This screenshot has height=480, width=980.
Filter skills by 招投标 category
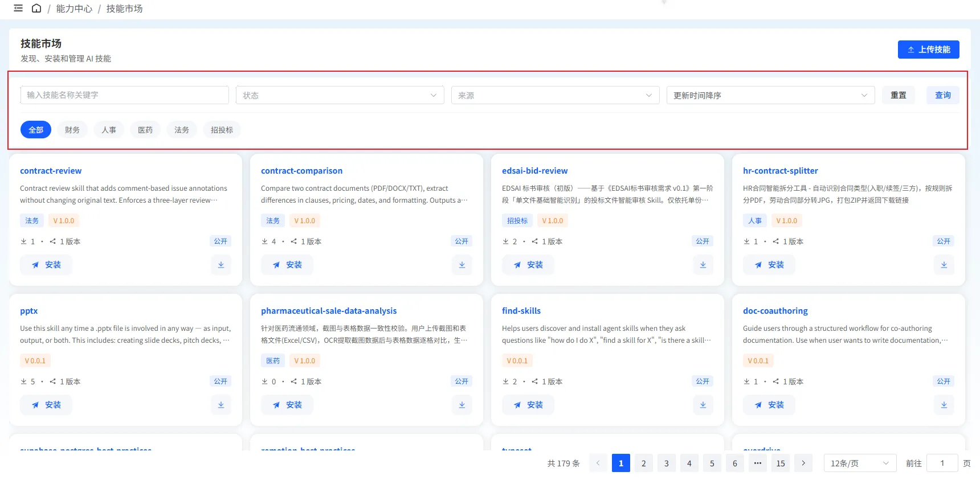(x=222, y=130)
